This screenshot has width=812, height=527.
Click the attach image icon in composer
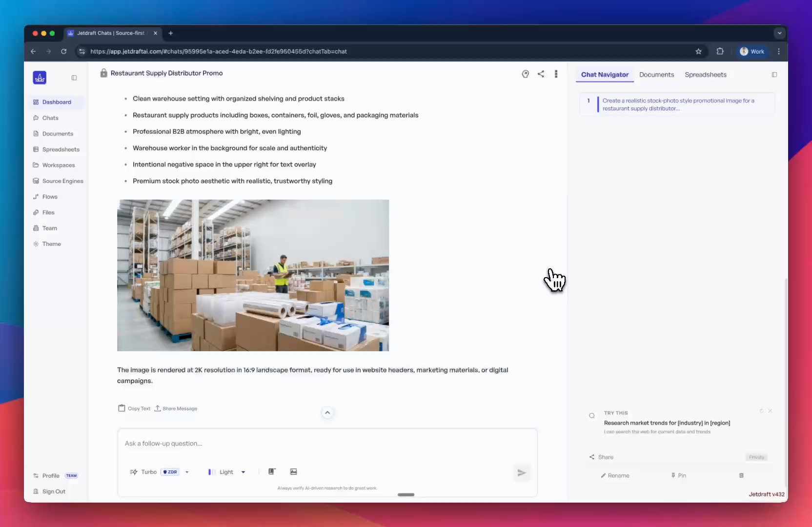(293, 472)
